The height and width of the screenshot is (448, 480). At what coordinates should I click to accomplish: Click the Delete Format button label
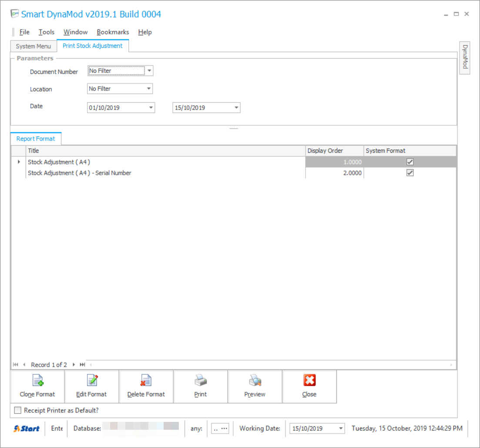click(x=146, y=394)
